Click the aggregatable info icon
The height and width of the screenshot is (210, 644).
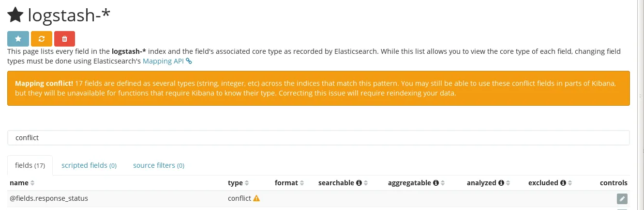435,183
